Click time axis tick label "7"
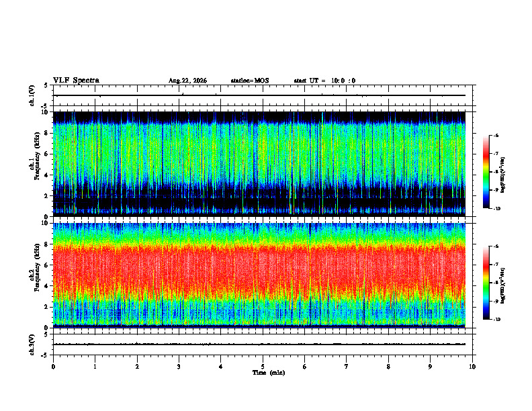Screen dimensions: 532x411 click(347, 367)
